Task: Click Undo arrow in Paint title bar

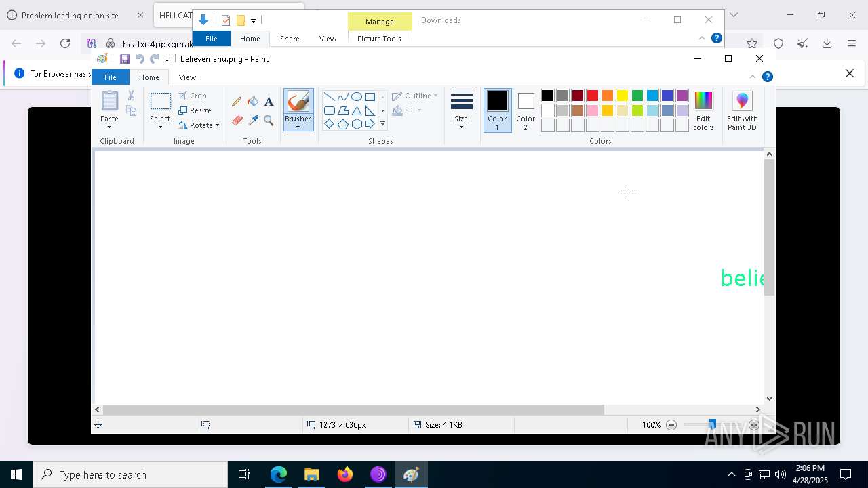Action: 140,59
